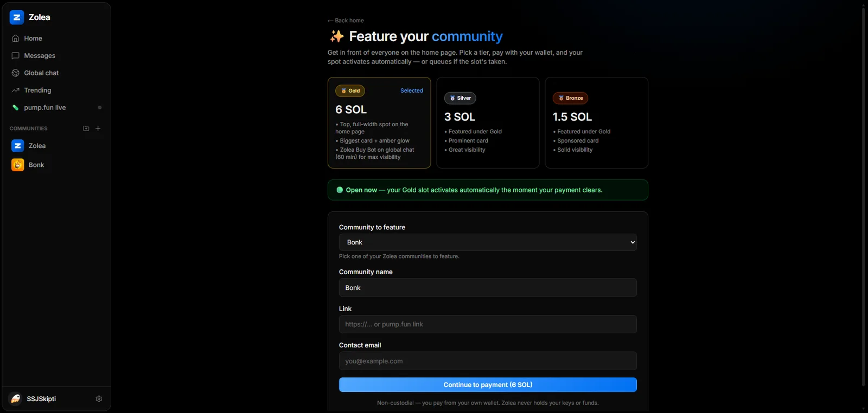Select the Bronze 1.5 SOL tier card
Screen dimensions: 868x413
pyautogui.click(x=596, y=122)
